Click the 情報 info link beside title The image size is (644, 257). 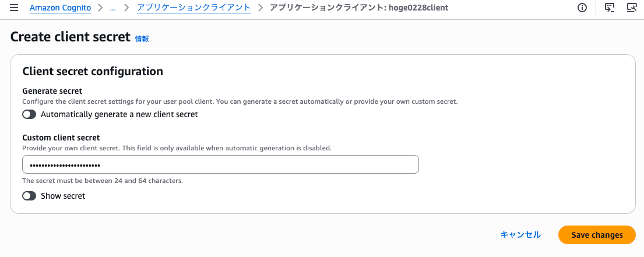pyautogui.click(x=142, y=38)
